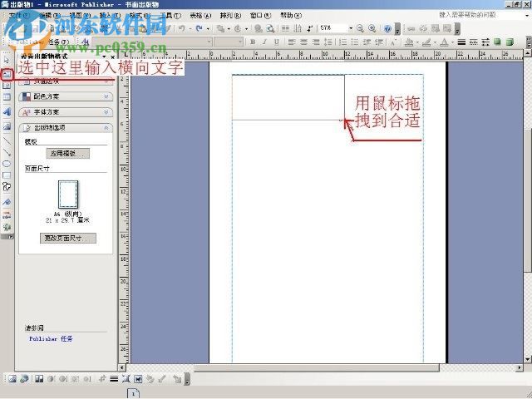Viewport: 532px width, 399px height.
Task: Click the Zoom Out magnifier
Action: (x=360, y=28)
